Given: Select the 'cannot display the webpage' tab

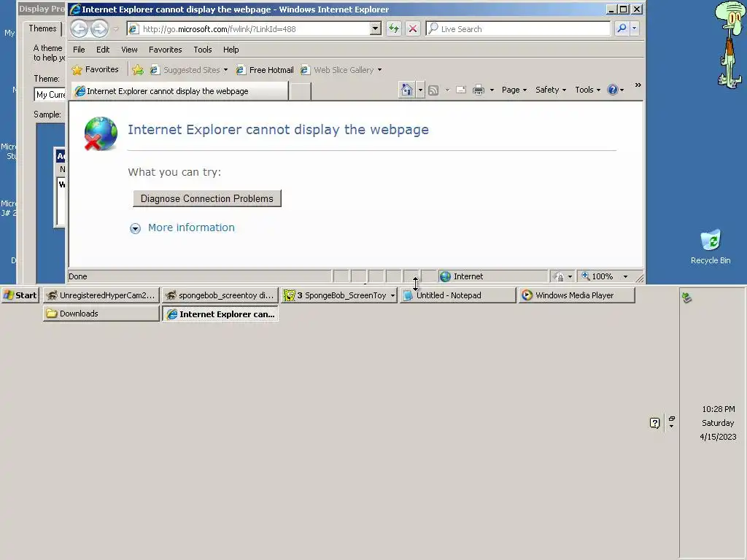Looking at the screenshot, I should (180, 91).
